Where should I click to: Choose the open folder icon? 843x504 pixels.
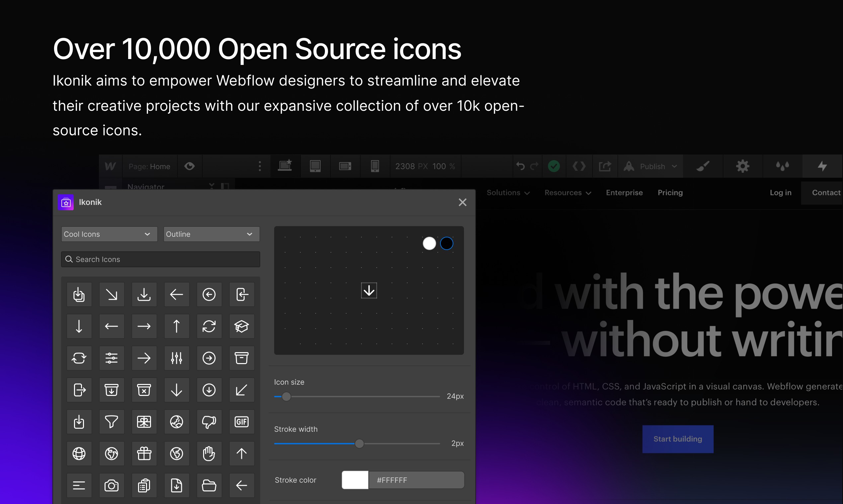pos(209,485)
